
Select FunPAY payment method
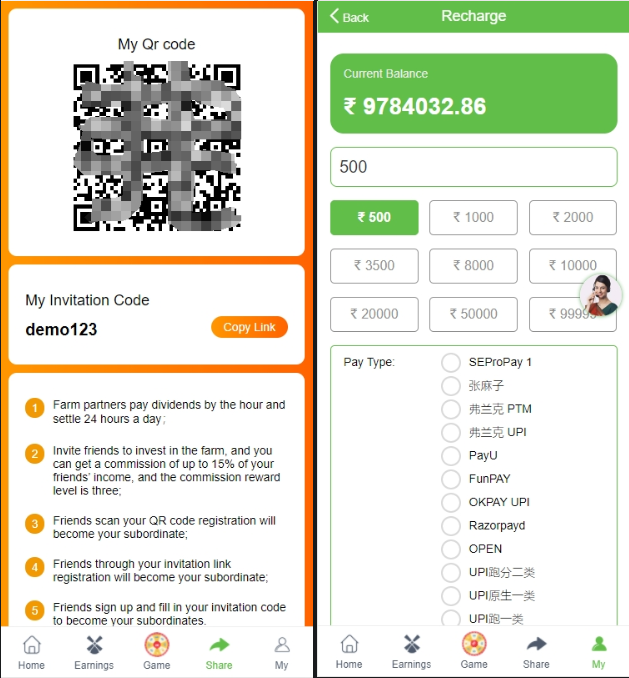451,479
